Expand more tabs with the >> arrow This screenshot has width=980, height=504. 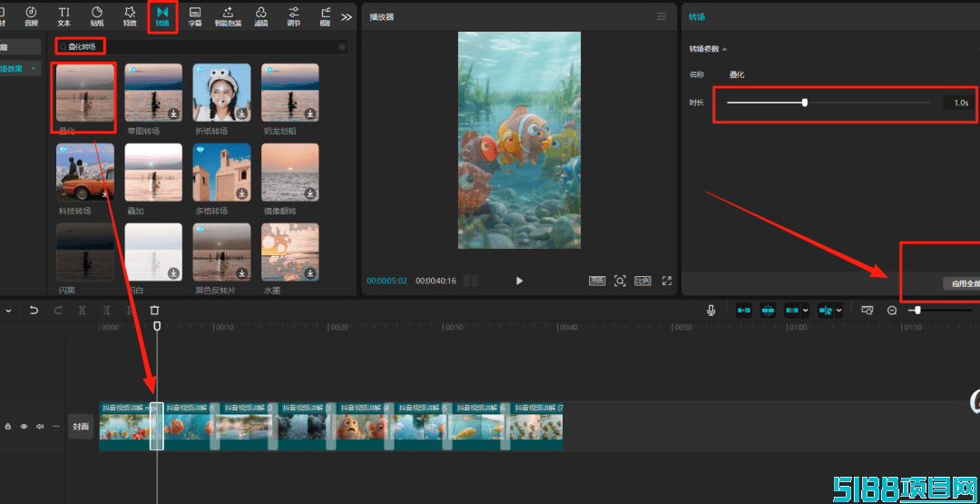point(347,17)
